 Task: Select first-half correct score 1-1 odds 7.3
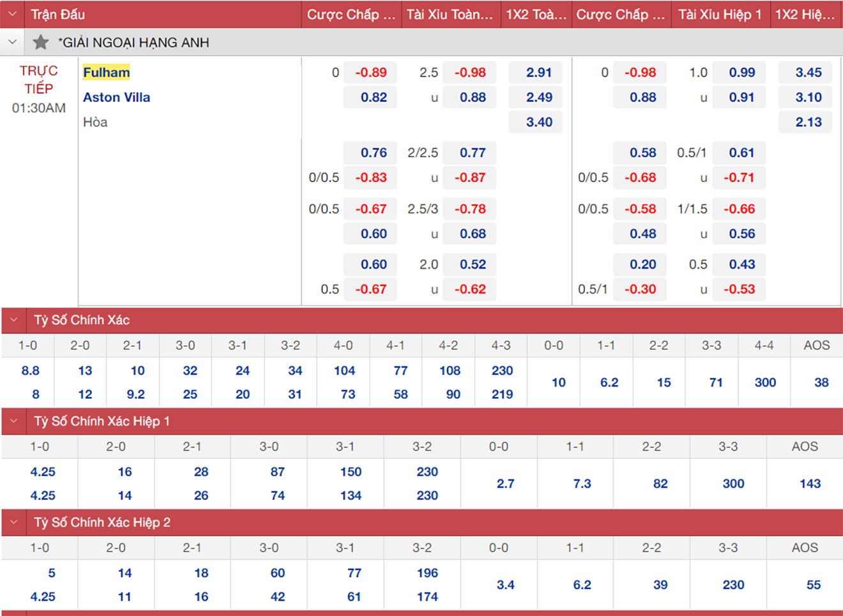click(582, 484)
